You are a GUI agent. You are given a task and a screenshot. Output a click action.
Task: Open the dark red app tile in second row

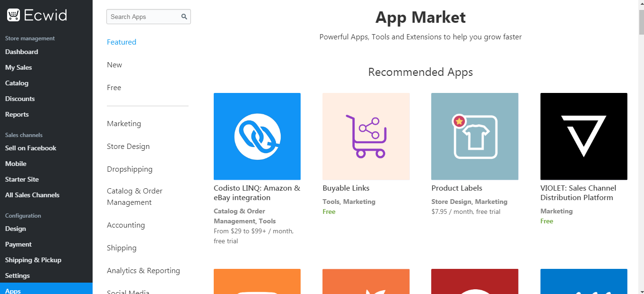coord(475,282)
